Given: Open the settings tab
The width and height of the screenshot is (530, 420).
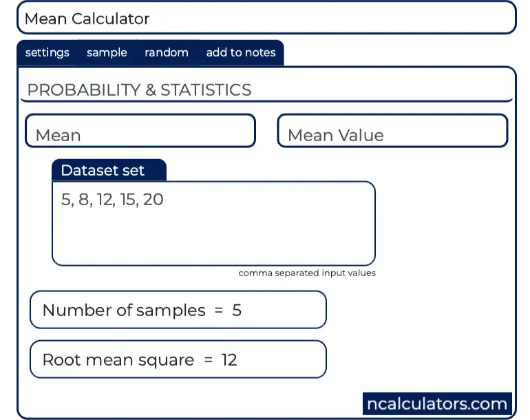Looking at the screenshot, I should pyautogui.click(x=47, y=53).
